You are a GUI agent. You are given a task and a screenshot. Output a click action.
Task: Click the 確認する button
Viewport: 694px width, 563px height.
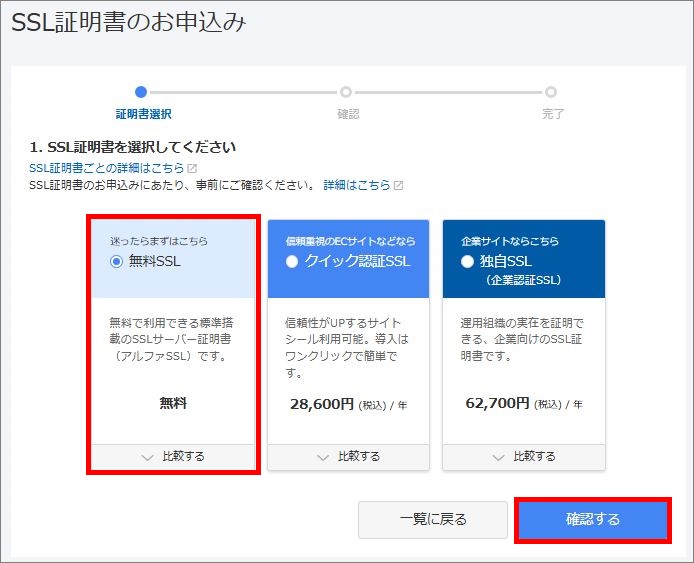click(593, 520)
